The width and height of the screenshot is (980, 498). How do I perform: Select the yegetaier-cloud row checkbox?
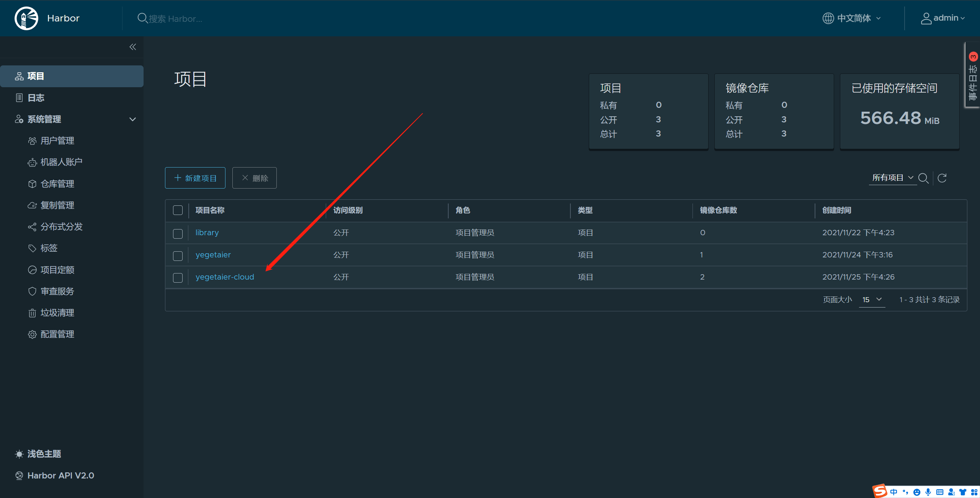click(178, 278)
